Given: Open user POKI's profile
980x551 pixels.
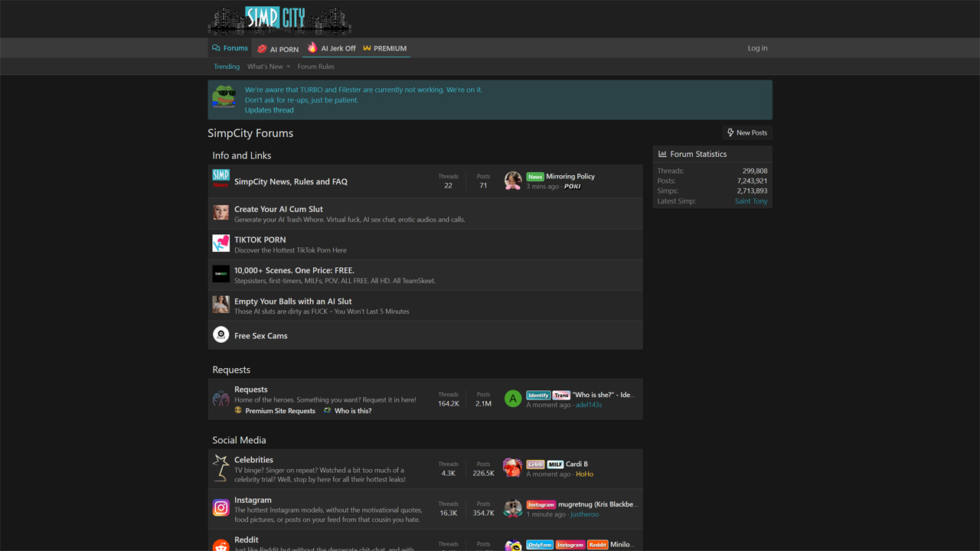Looking at the screenshot, I should [572, 186].
